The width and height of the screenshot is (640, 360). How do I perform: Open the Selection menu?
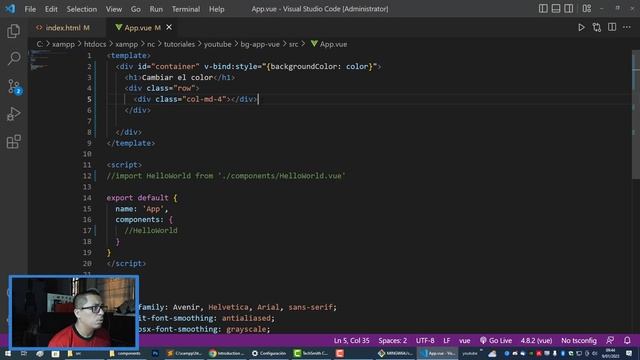[x=82, y=9]
